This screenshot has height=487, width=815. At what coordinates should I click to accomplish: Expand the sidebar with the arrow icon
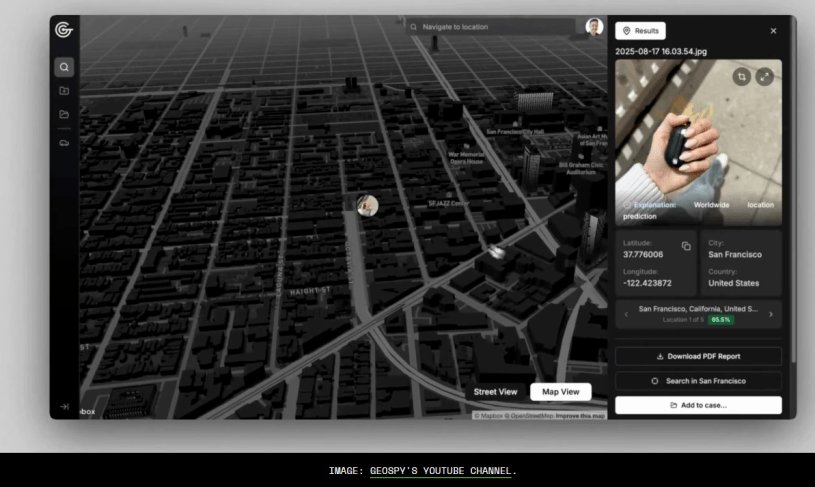point(64,407)
